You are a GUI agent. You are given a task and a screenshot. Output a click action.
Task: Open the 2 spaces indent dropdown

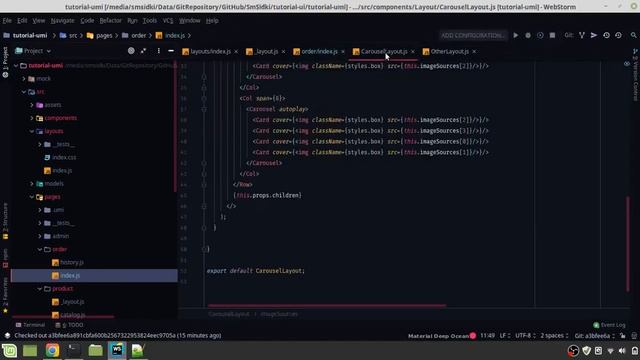554,336
